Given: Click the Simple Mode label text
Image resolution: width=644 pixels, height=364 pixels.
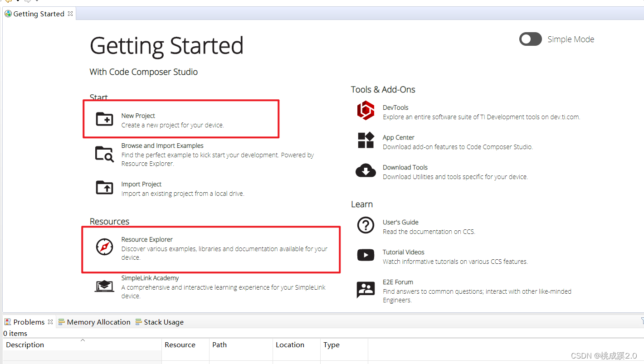Looking at the screenshot, I should pos(571,39).
